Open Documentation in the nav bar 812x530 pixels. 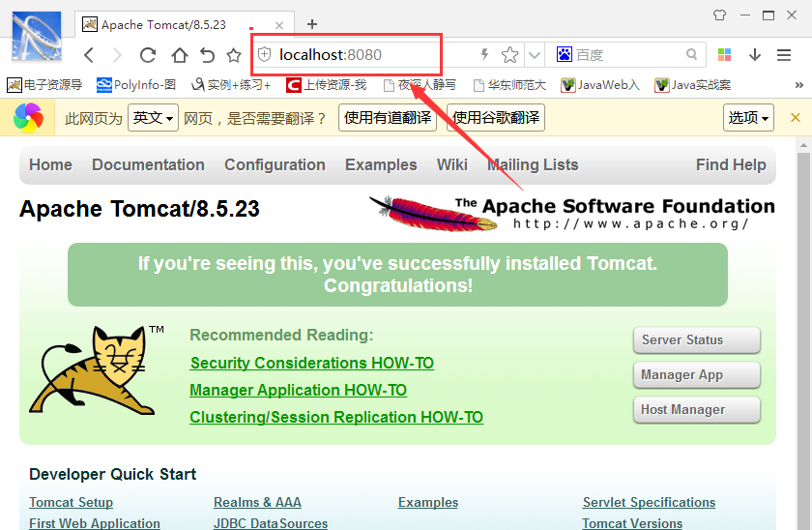click(x=148, y=164)
